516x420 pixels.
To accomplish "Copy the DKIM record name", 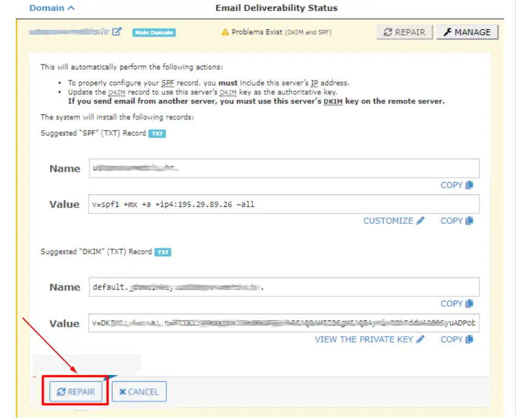I will click(457, 304).
